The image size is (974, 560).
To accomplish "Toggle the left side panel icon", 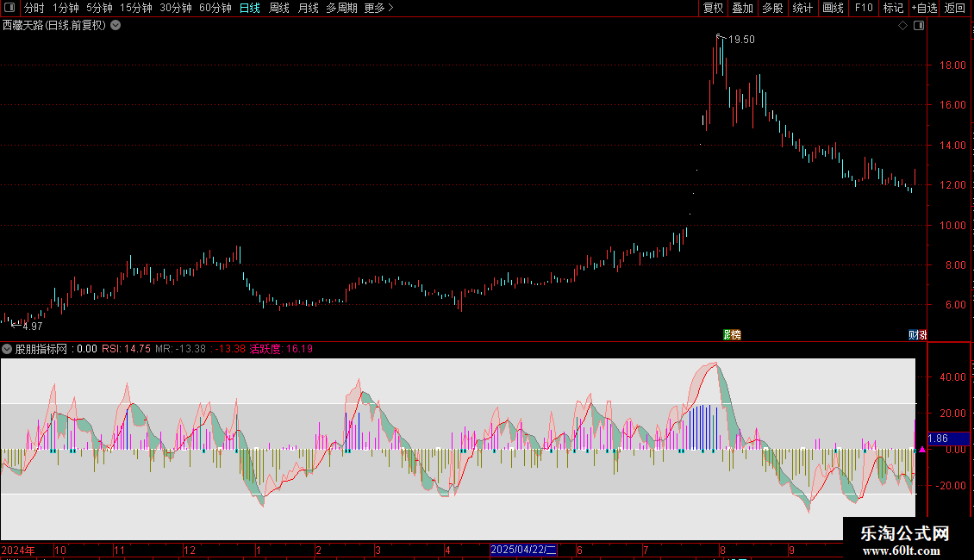I will 9,8.
